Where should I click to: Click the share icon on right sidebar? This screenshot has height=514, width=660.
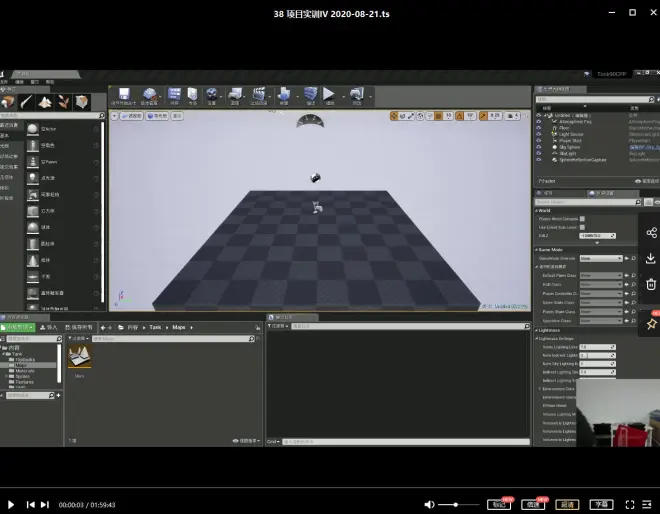[x=652, y=232]
